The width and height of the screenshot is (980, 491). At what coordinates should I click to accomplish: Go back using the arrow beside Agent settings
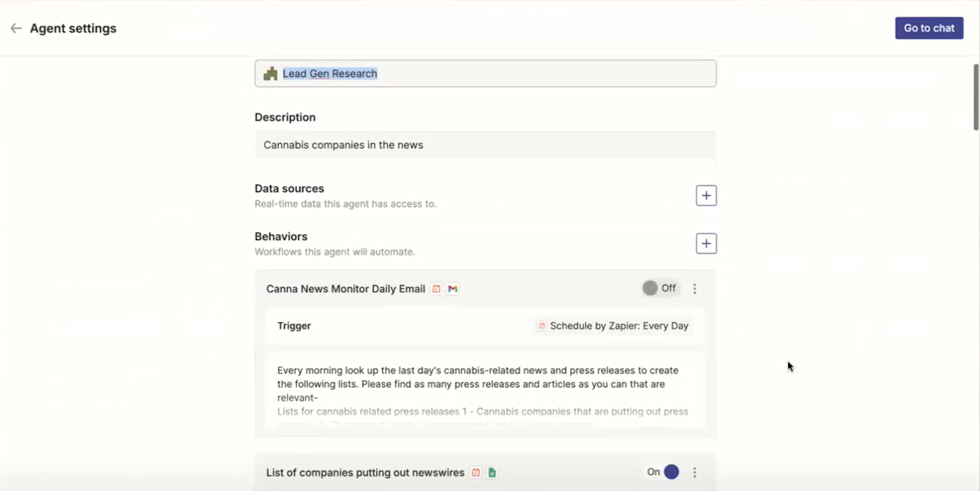(16, 29)
